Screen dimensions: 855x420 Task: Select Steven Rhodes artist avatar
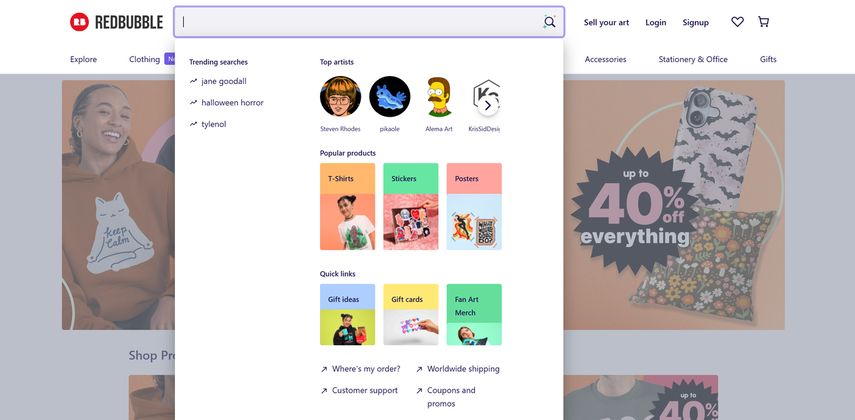click(x=340, y=97)
